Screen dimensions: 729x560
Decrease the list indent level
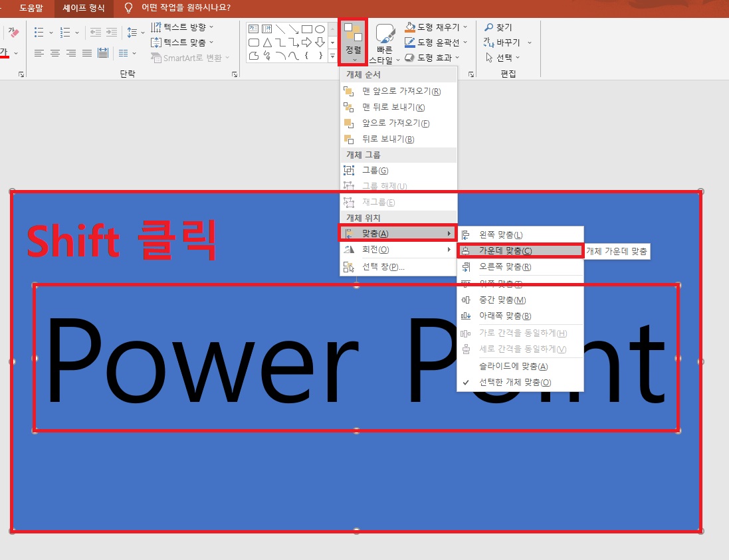95,32
